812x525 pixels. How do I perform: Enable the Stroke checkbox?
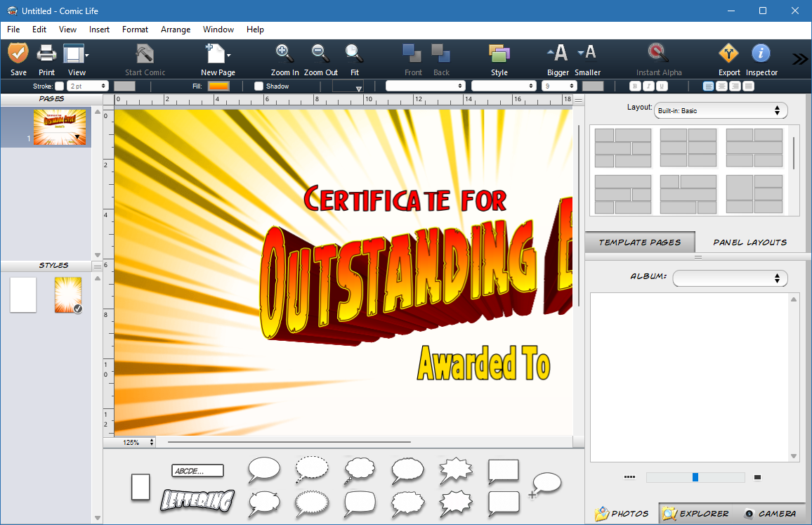pyautogui.click(x=60, y=86)
